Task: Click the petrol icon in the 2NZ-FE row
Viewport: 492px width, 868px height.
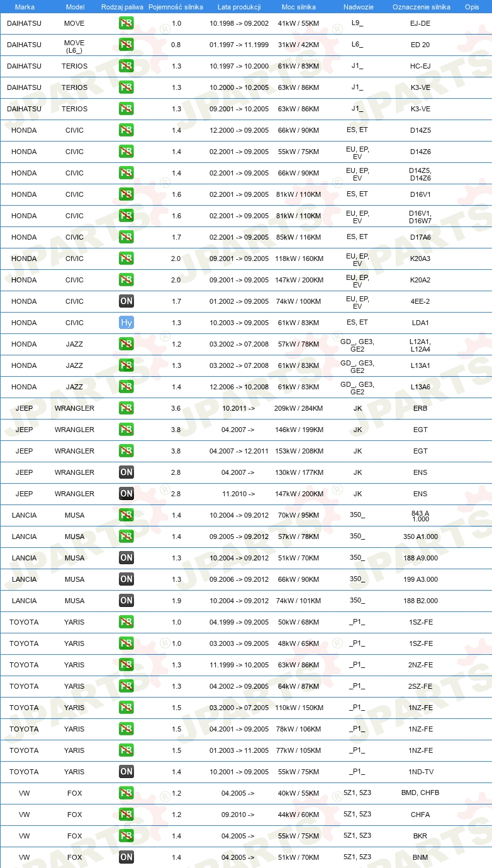Action: tap(126, 665)
